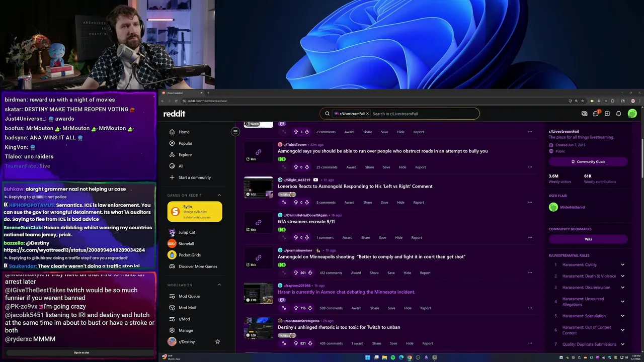Open the Windows Start button
This screenshot has height=362, width=644.
(368, 357)
